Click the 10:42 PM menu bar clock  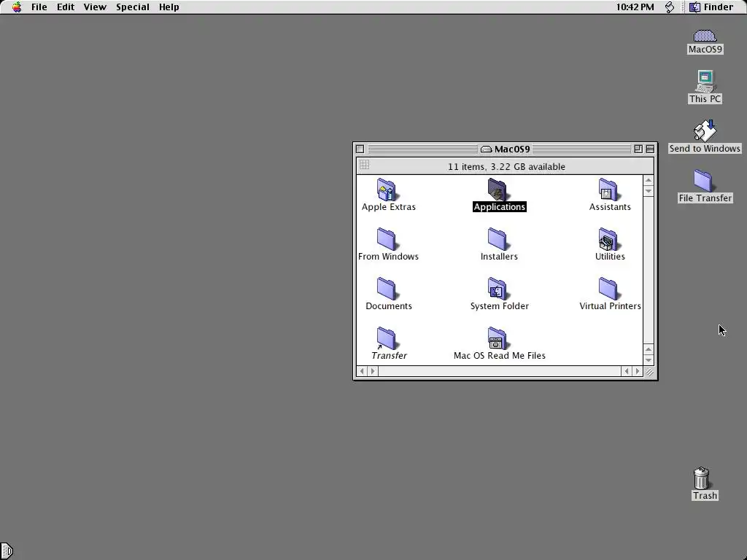pos(635,7)
